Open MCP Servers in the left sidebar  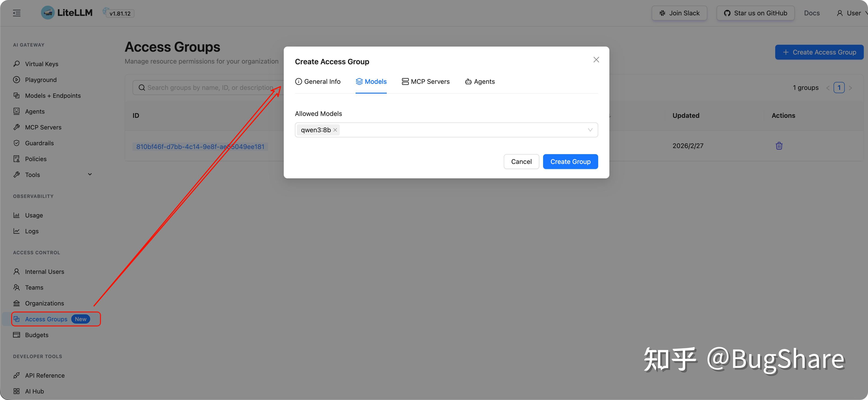click(x=43, y=127)
